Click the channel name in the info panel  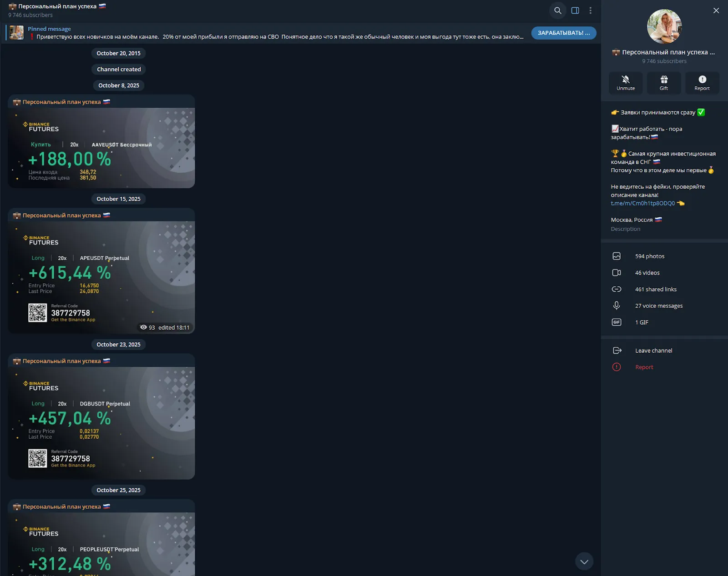[x=664, y=52]
